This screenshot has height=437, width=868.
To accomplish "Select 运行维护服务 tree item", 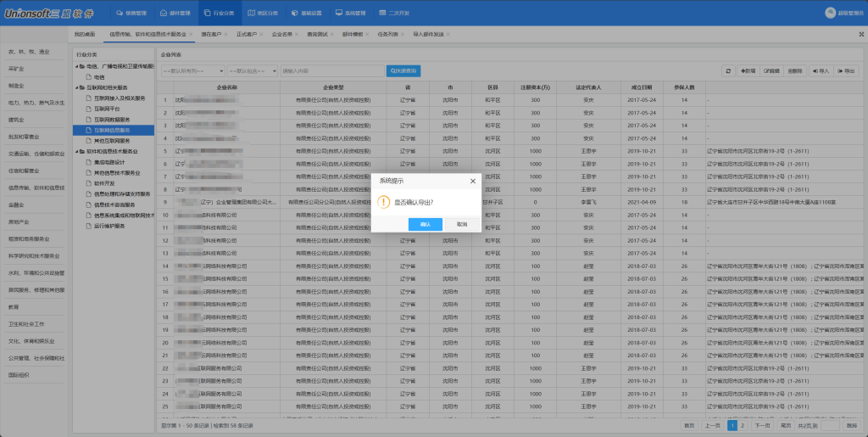I will 109,226.
